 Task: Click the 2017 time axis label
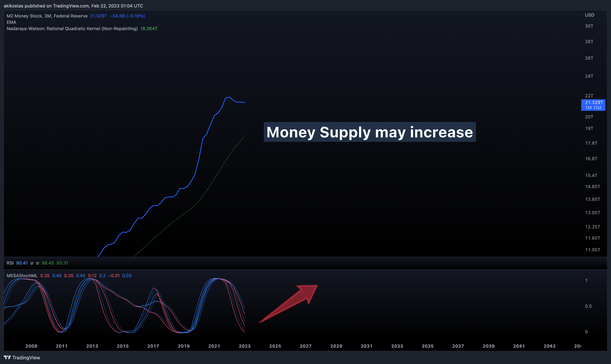pos(153,346)
